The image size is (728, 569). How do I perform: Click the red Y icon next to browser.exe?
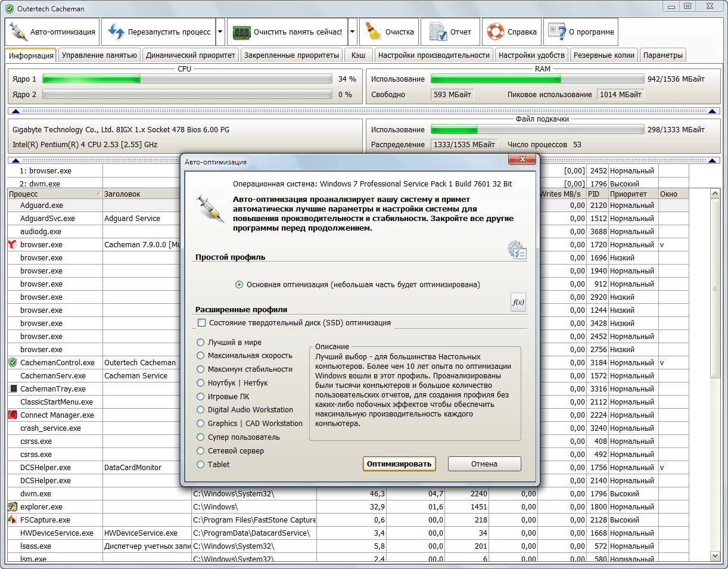pos(13,244)
